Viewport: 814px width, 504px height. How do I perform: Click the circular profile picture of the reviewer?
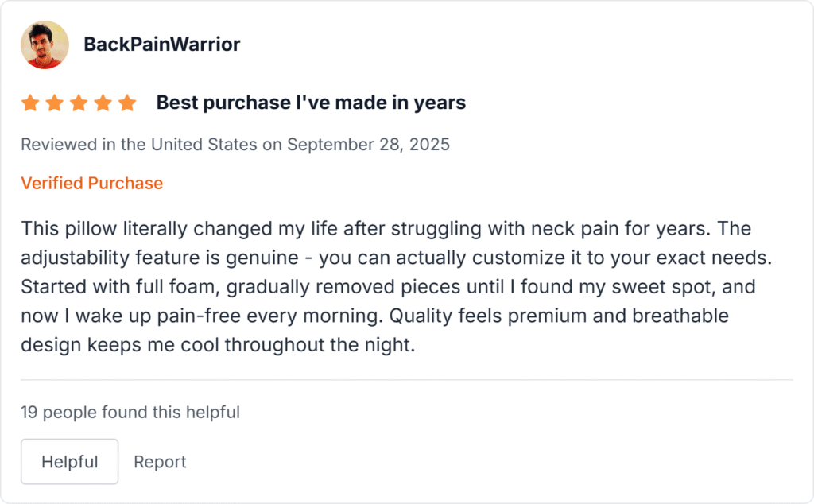pos(45,45)
